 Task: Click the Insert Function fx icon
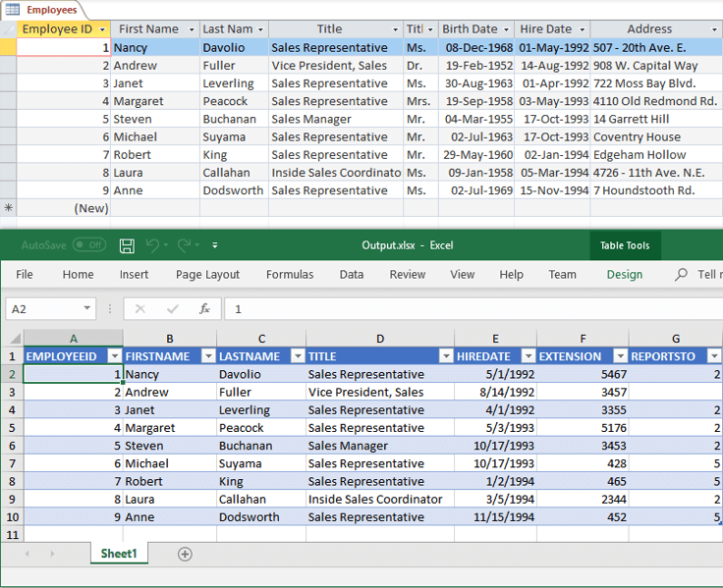204,309
